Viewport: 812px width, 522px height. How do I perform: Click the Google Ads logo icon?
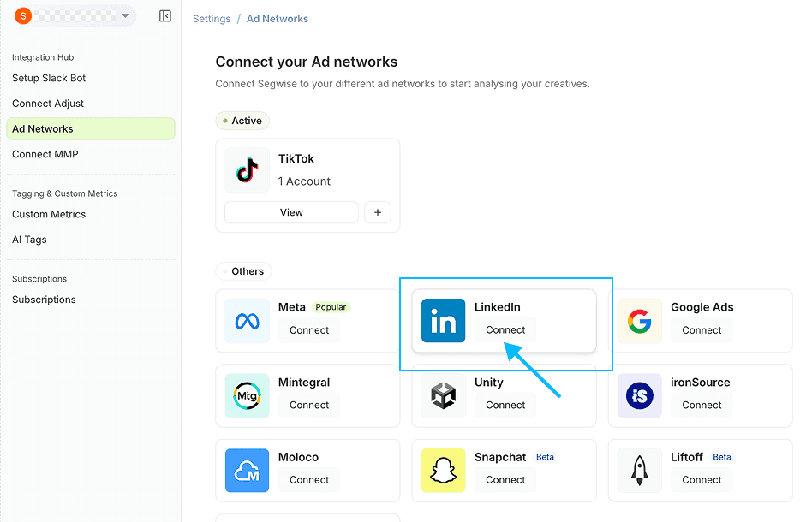point(640,321)
